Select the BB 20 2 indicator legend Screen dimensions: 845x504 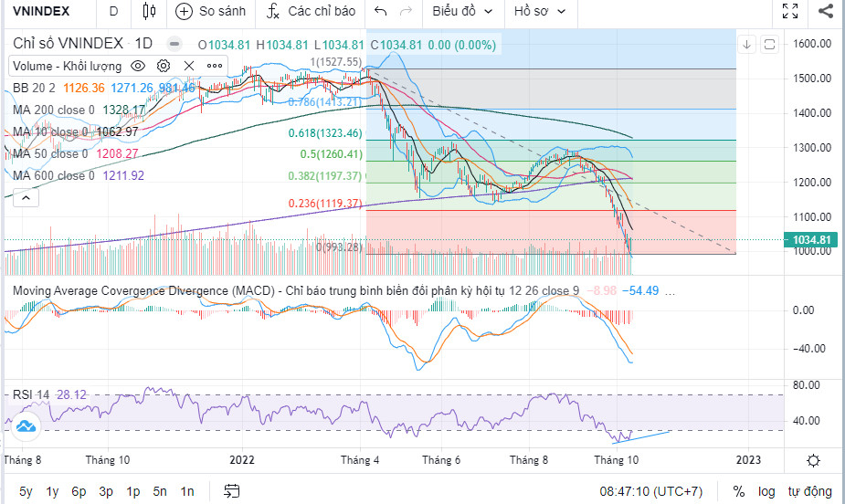pos(34,88)
